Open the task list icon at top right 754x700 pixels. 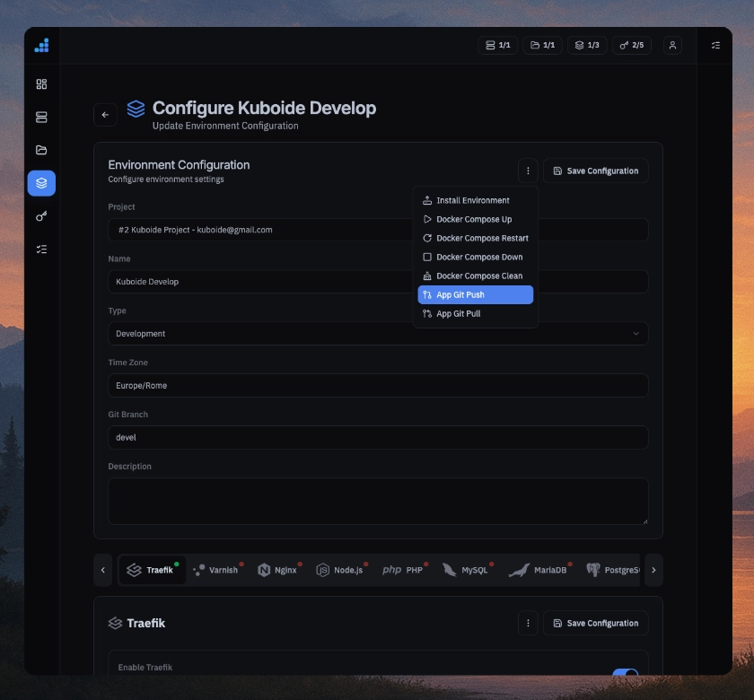pos(715,45)
